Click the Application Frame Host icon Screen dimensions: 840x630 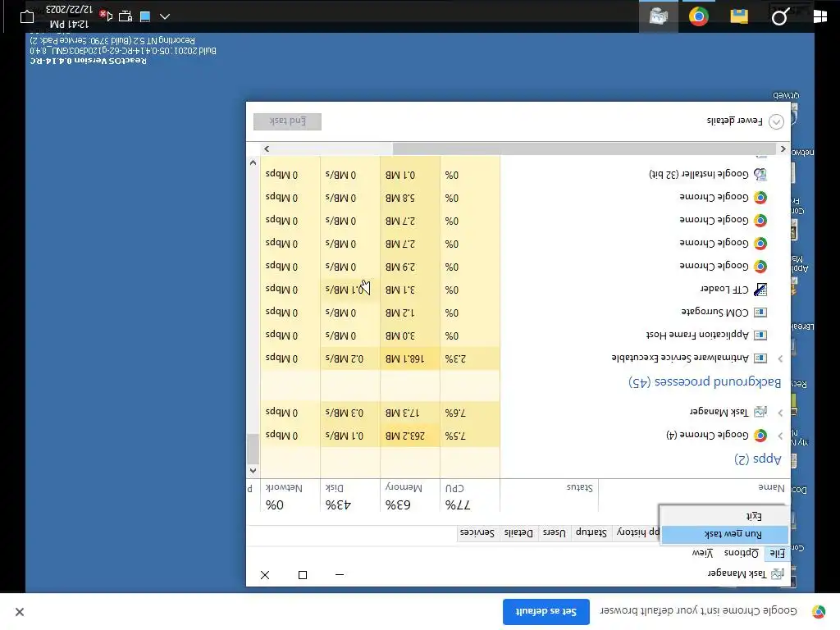[x=760, y=336]
